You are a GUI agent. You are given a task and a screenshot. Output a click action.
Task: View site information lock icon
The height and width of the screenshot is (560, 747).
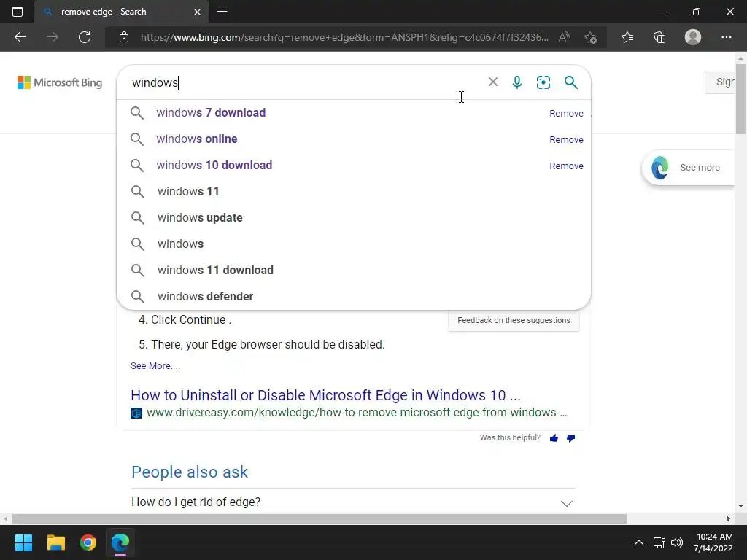(124, 37)
